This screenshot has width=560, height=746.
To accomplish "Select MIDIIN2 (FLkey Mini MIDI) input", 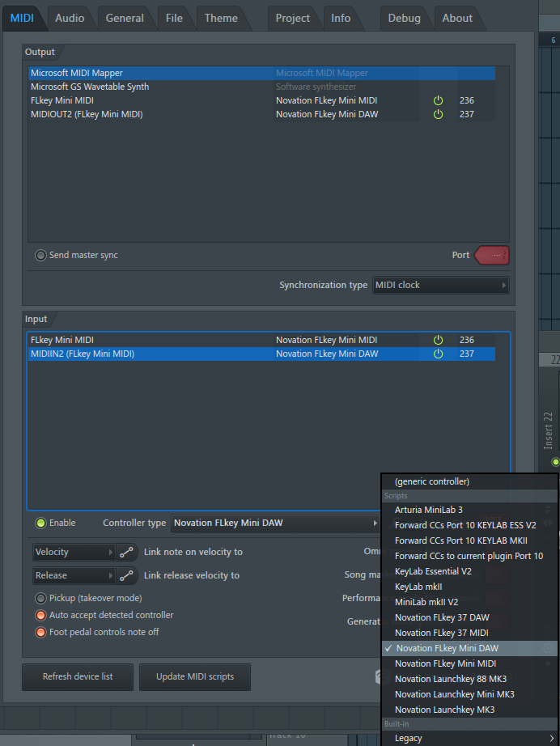I will pos(261,354).
